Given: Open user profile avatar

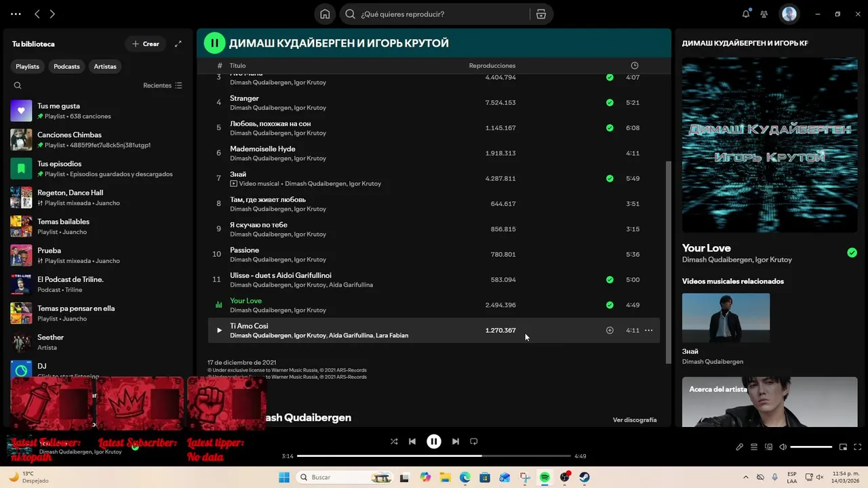Looking at the screenshot, I should click(x=789, y=14).
